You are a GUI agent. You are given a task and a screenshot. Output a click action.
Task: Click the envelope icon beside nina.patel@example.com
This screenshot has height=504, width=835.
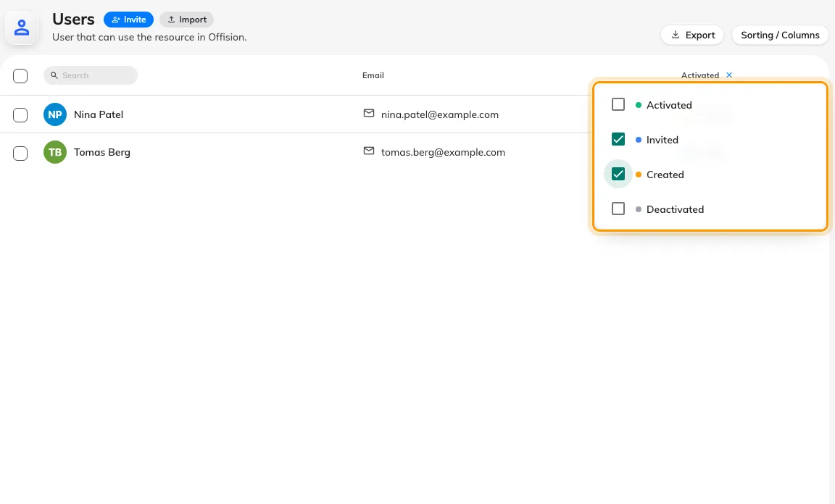tap(368, 114)
